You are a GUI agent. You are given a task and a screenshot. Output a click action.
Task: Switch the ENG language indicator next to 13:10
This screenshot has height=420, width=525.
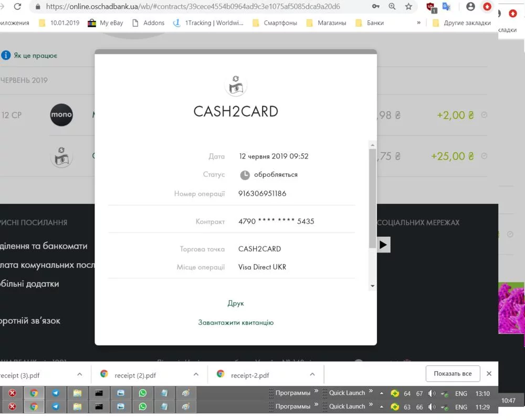(461, 393)
